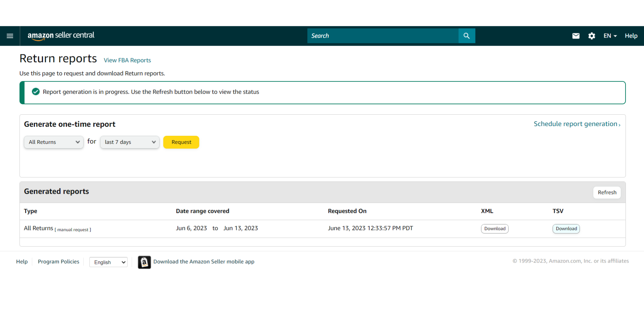Open the settings gear icon
Screen dimensions: 644x314
pos(592,36)
